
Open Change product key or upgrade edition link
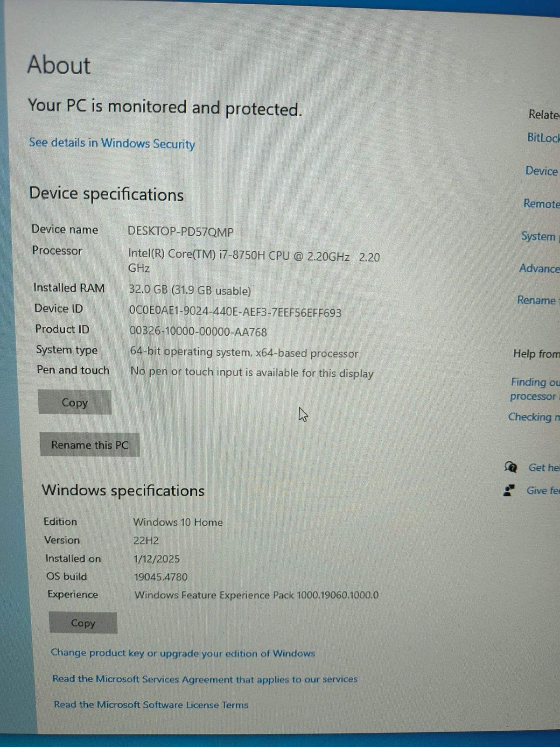coord(183,653)
